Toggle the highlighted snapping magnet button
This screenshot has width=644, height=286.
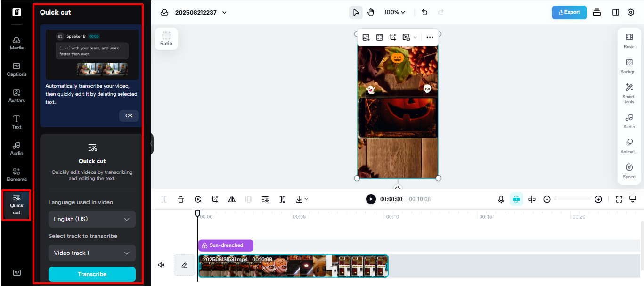coord(516,199)
